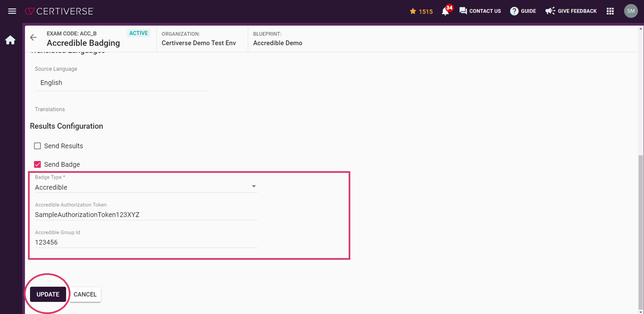Click the Certiverse logo
The width and height of the screenshot is (644, 314).
(x=59, y=11)
